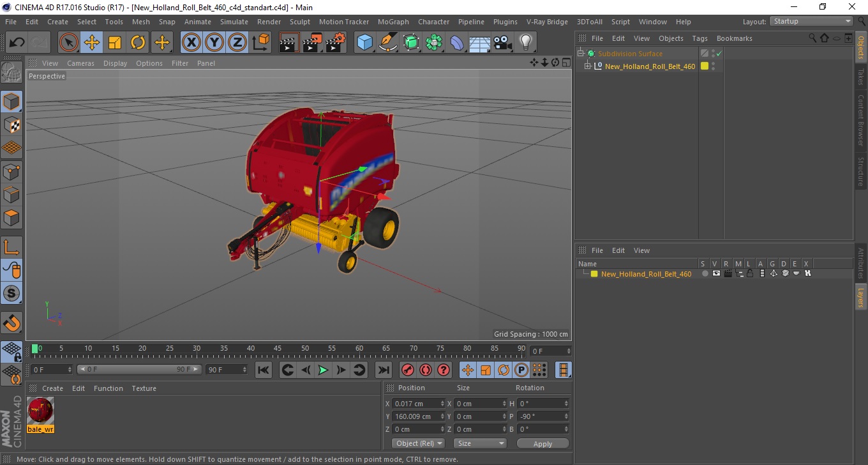Switch to Polygons mode
This screenshot has width=868, height=465.
point(11,217)
